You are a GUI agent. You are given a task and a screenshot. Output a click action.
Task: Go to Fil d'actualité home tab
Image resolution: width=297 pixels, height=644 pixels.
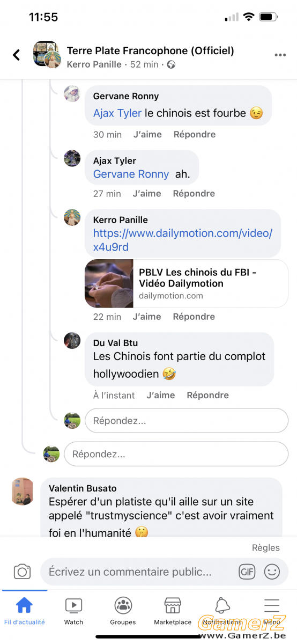25,611
